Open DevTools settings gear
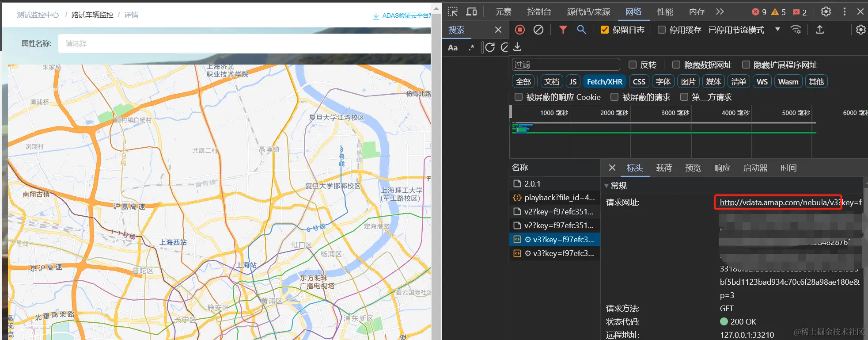The width and height of the screenshot is (868, 340). point(826,12)
